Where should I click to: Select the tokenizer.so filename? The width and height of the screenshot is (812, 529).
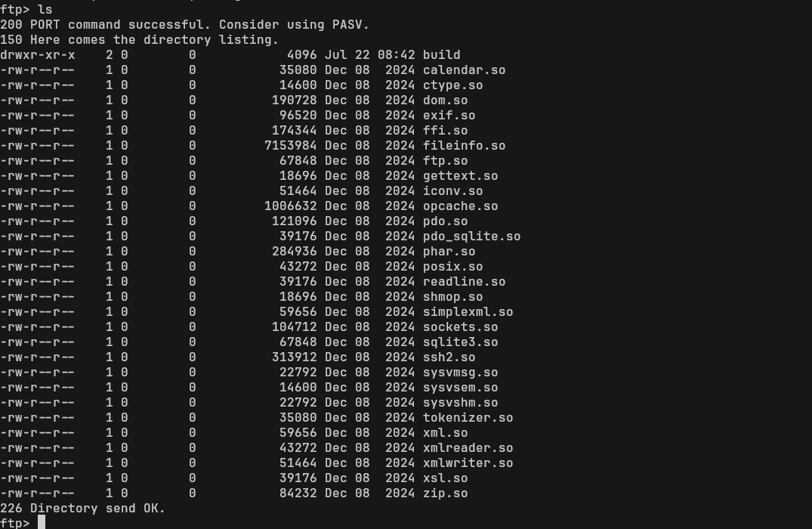coord(468,417)
